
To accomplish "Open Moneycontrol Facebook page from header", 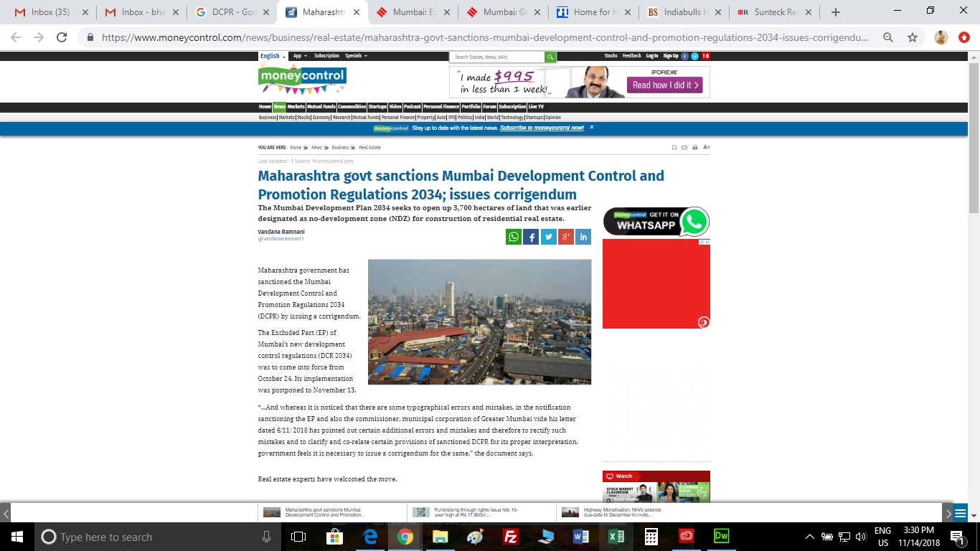I will (685, 56).
